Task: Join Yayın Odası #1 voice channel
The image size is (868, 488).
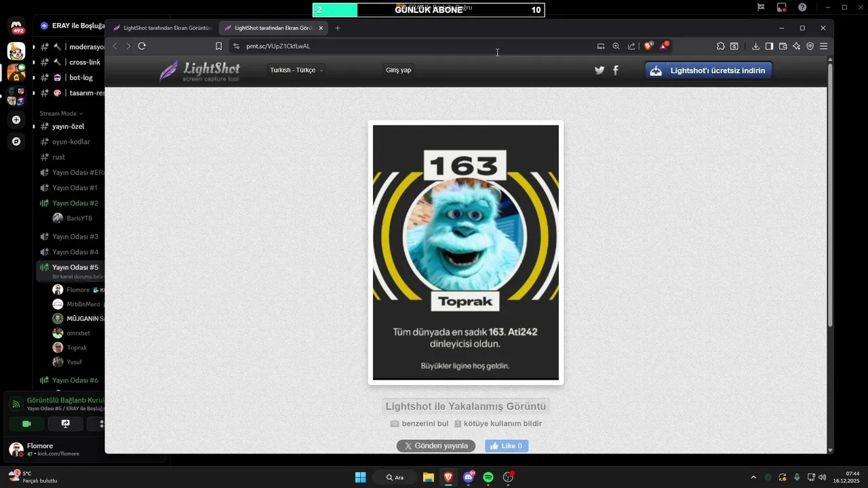Action: (x=71, y=188)
